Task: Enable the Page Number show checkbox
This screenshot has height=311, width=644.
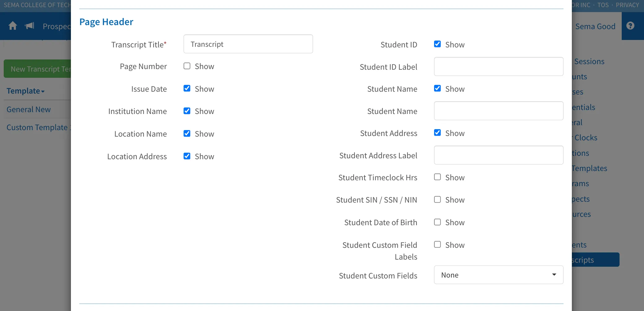Action: [187, 66]
